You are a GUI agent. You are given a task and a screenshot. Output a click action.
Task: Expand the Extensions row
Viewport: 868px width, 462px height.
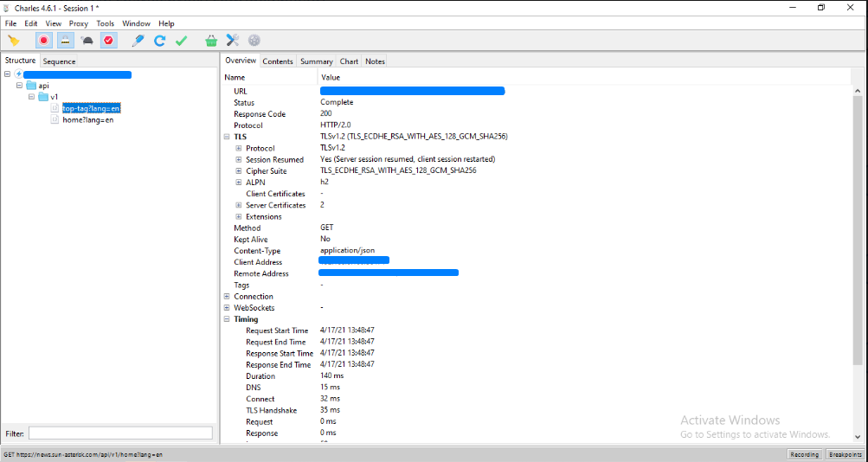coord(239,216)
